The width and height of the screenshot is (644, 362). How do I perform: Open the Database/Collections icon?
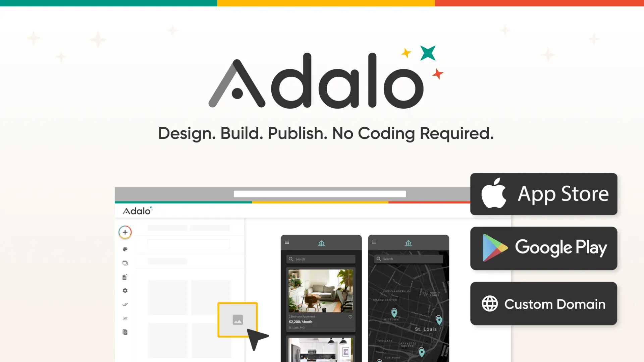[x=125, y=277]
